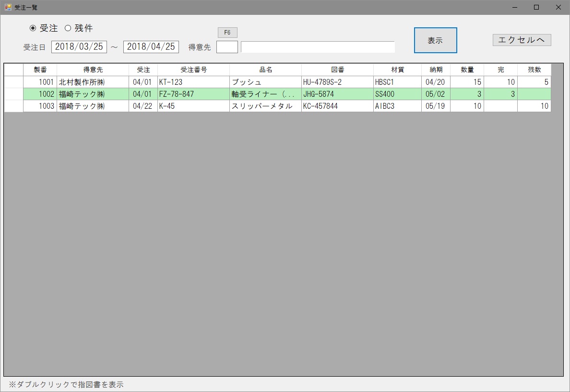Select the 福崎テック㈱ cell in row 1002
This screenshot has height=392, width=570.
[93, 94]
